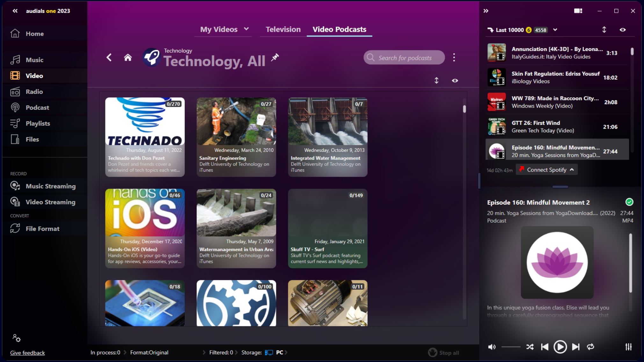Select GTT 26: First Wind episode
This screenshot has width=644, height=362.
557,126
